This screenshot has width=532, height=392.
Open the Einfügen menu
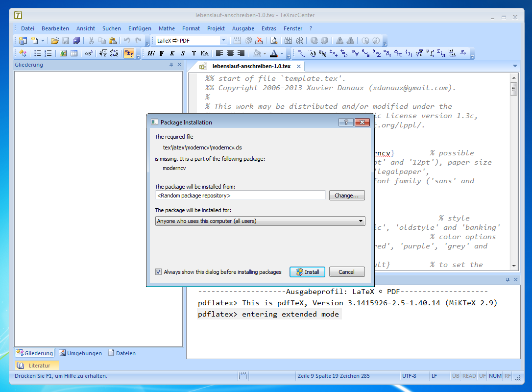pos(140,28)
